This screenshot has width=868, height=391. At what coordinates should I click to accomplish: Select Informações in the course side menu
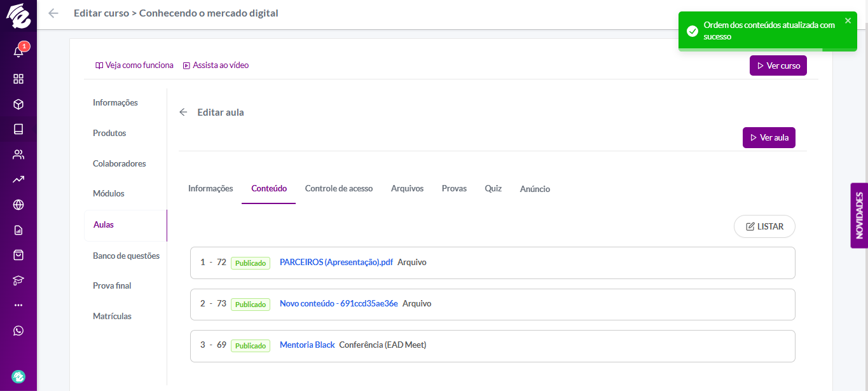coord(115,102)
